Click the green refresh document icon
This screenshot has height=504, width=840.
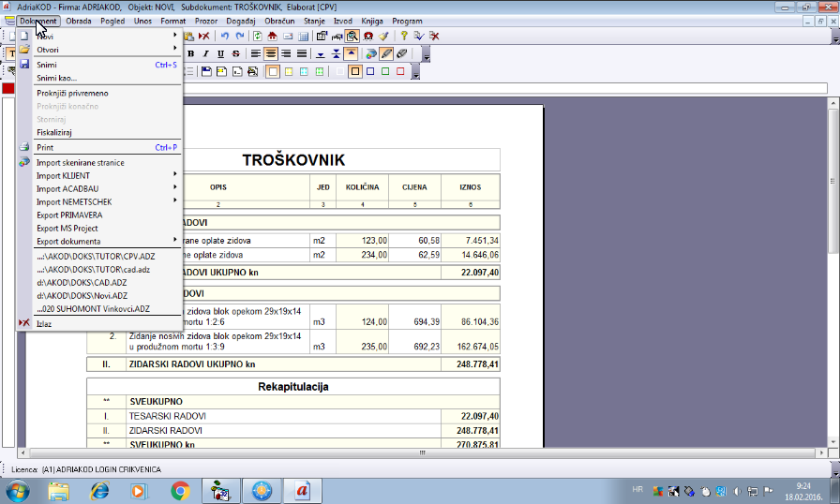257,36
